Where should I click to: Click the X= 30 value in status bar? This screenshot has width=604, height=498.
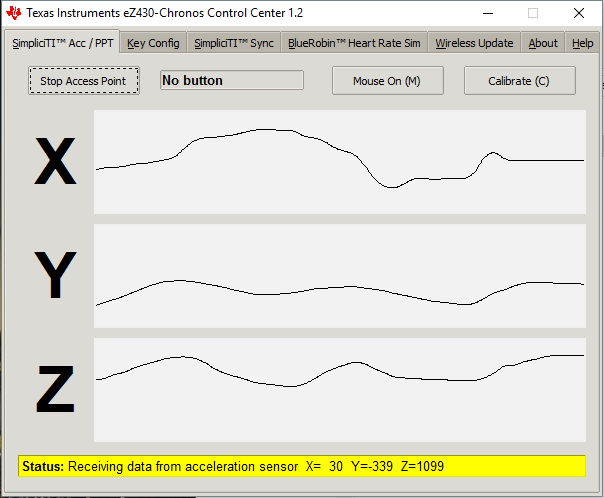click(324, 466)
